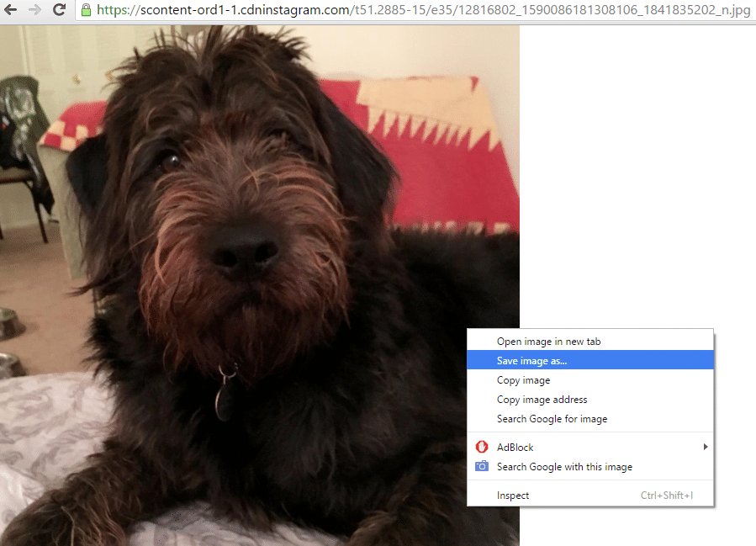Click the blue camera search icon
The width and height of the screenshot is (756, 546).
(482, 466)
